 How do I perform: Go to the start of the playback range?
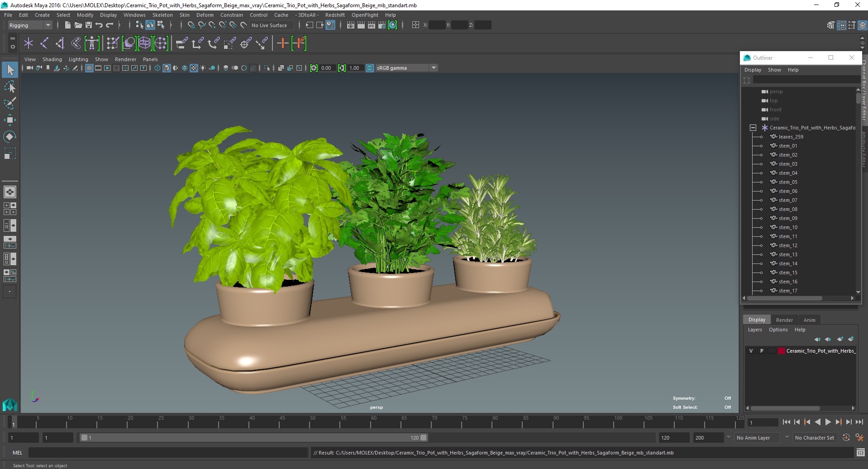(786, 422)
